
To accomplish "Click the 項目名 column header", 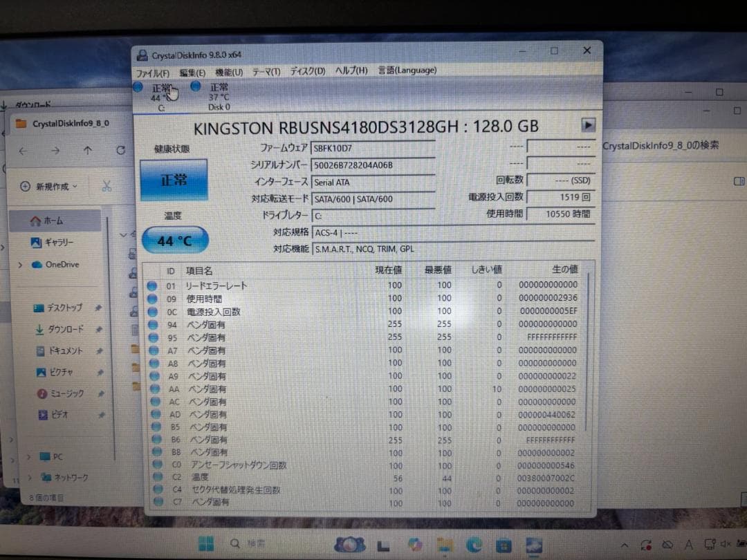I will 199,271.
